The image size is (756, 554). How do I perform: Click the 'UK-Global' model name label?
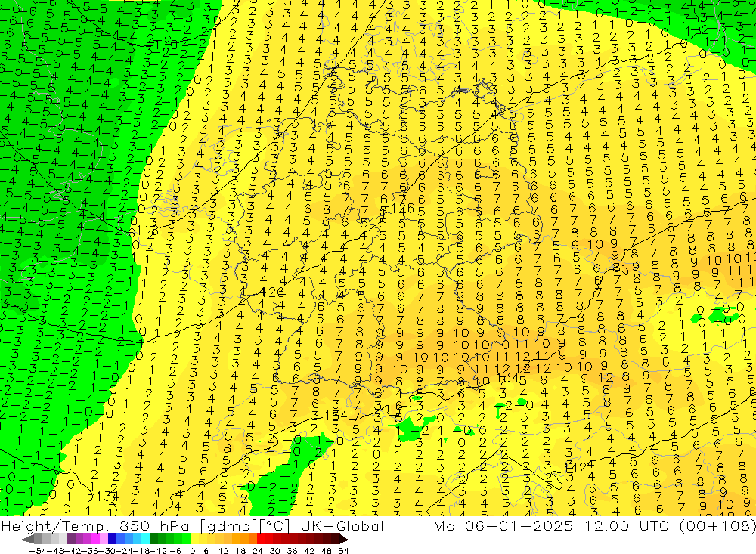click(342, 525)
